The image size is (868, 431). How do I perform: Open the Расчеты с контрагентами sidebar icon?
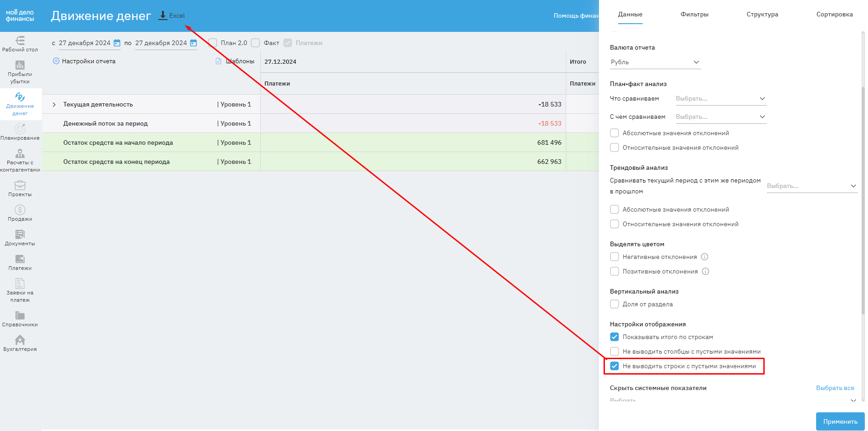tap(20, 153)
